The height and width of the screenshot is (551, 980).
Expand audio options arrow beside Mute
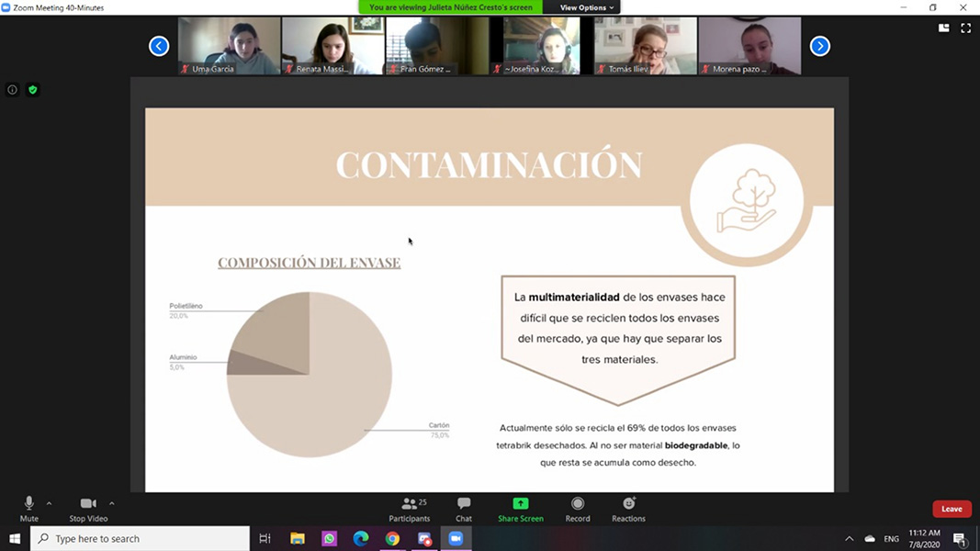[x=49, y=503]
